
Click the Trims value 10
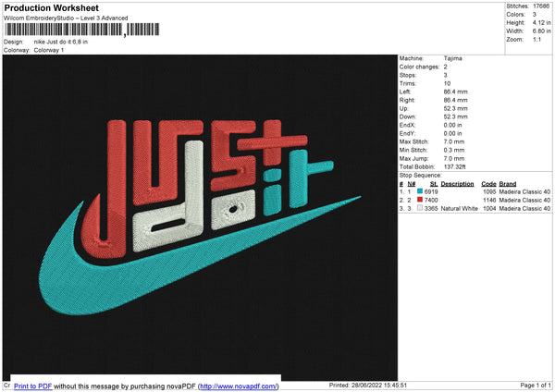click(447, 83)
